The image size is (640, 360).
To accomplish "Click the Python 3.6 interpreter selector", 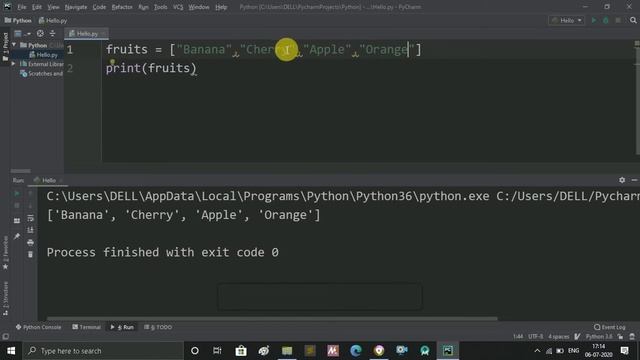I will (x=599, y=336).
